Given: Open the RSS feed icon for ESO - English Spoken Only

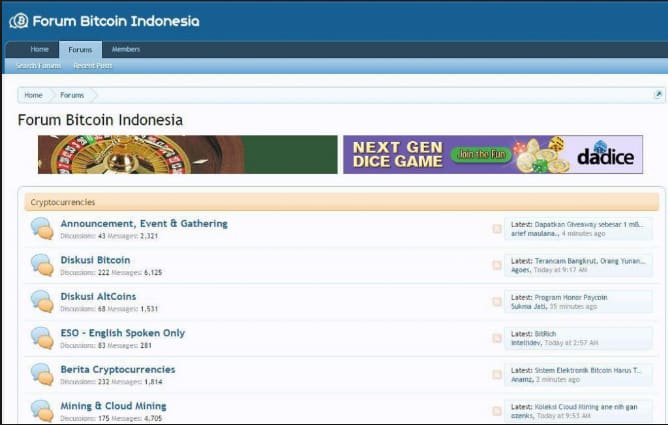Looking at the screenshot, I should (497, 338).
